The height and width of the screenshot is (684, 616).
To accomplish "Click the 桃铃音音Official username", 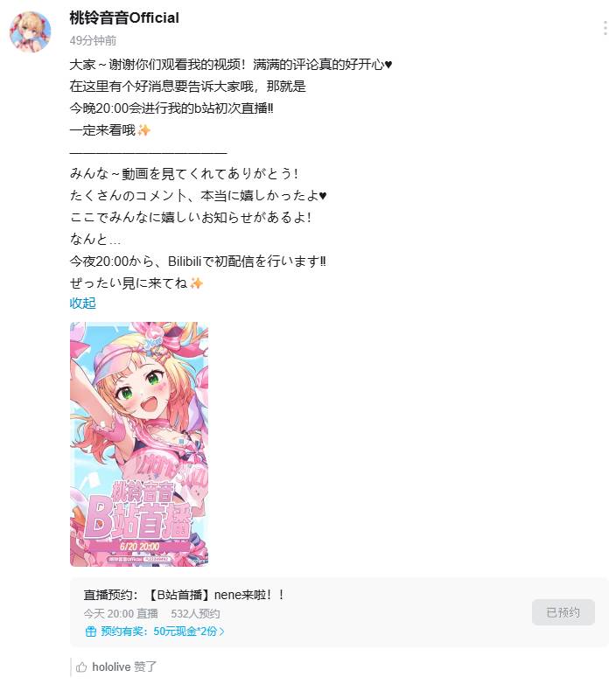I will click(124, 17).
